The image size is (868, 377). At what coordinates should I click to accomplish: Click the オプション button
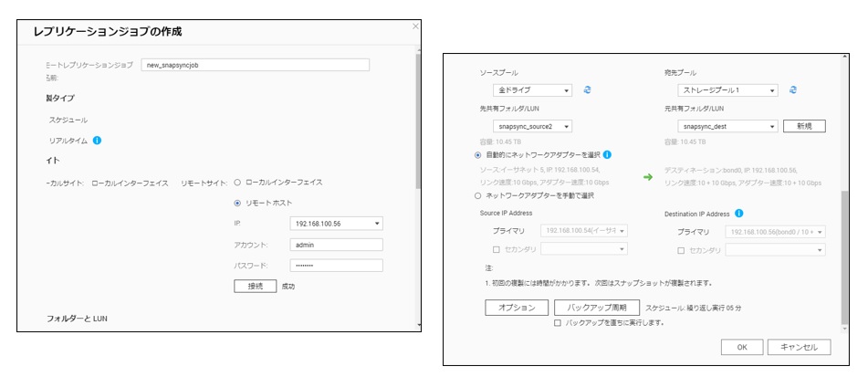click(x=516, y=308)
